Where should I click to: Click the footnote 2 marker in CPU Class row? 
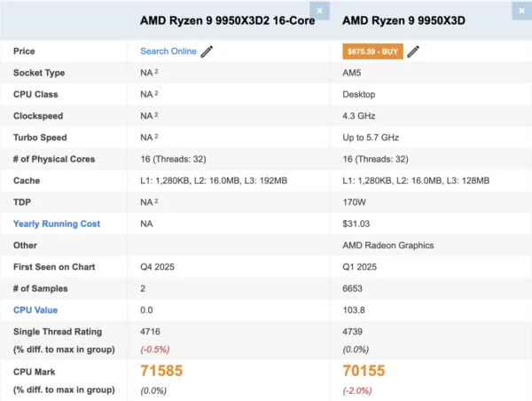point(157,92)
